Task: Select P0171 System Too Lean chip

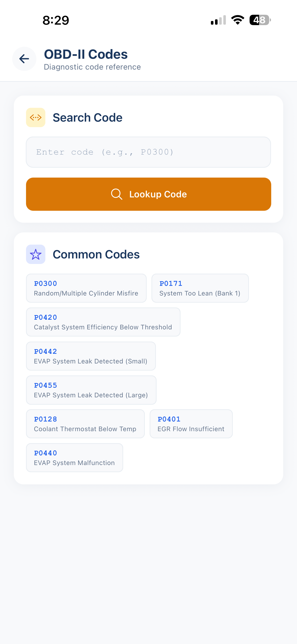Action: [x=200, y=288]
